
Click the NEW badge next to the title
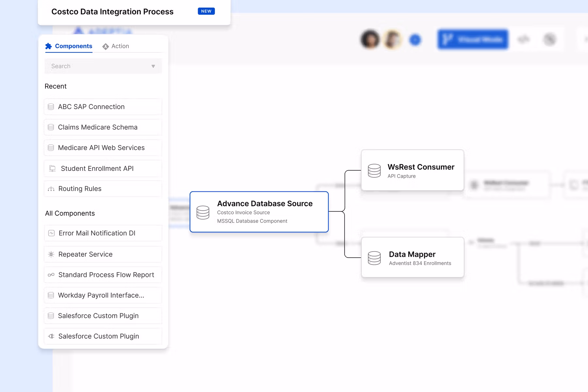(x=206, y=11)
